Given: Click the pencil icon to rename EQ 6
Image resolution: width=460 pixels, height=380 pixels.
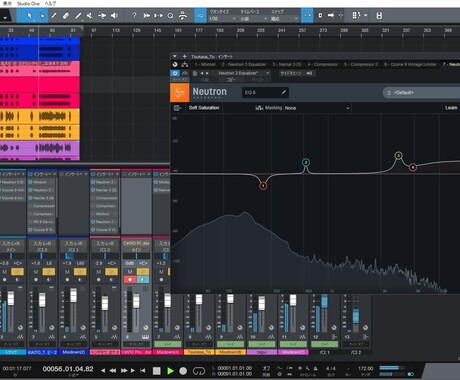Looking at the screenshot, I should pyautogui.click(x=284, y=92).
